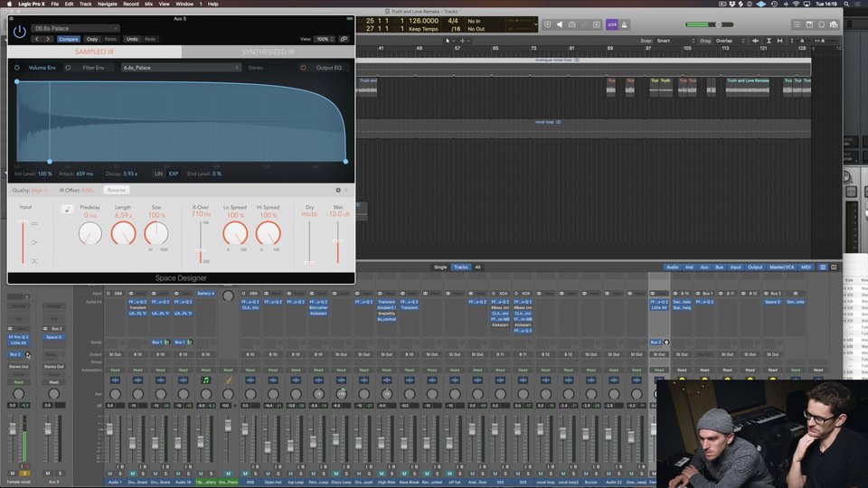Open the loop browser icon

click(x=822, y=25)
